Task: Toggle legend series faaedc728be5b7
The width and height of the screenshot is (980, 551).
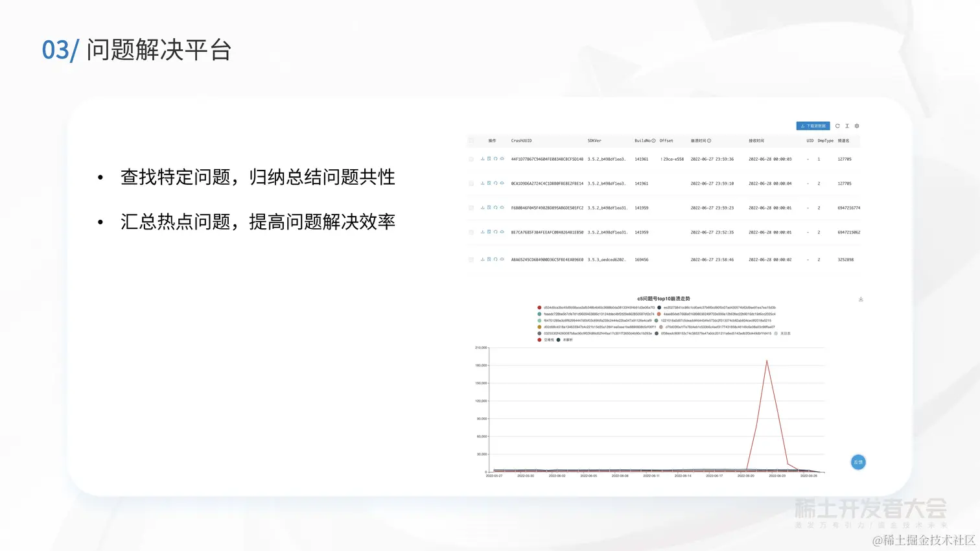Action: (596, 314)
